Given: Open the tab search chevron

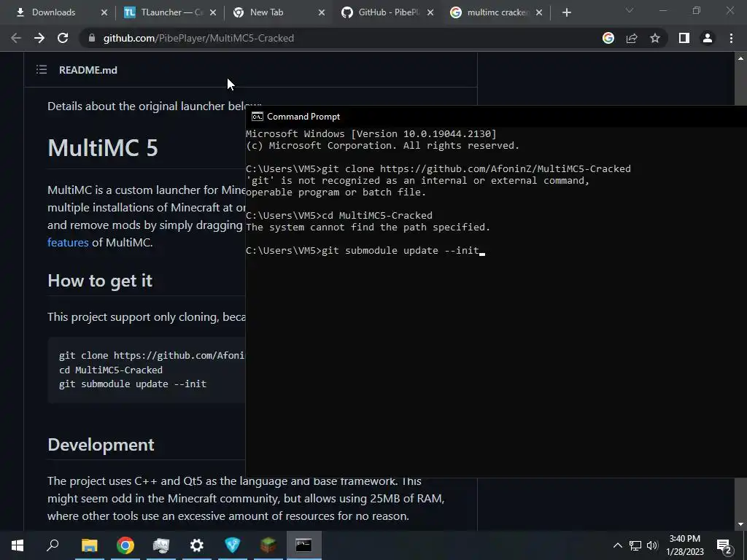Looking at the screenshot, I should (x=630, y=10).
